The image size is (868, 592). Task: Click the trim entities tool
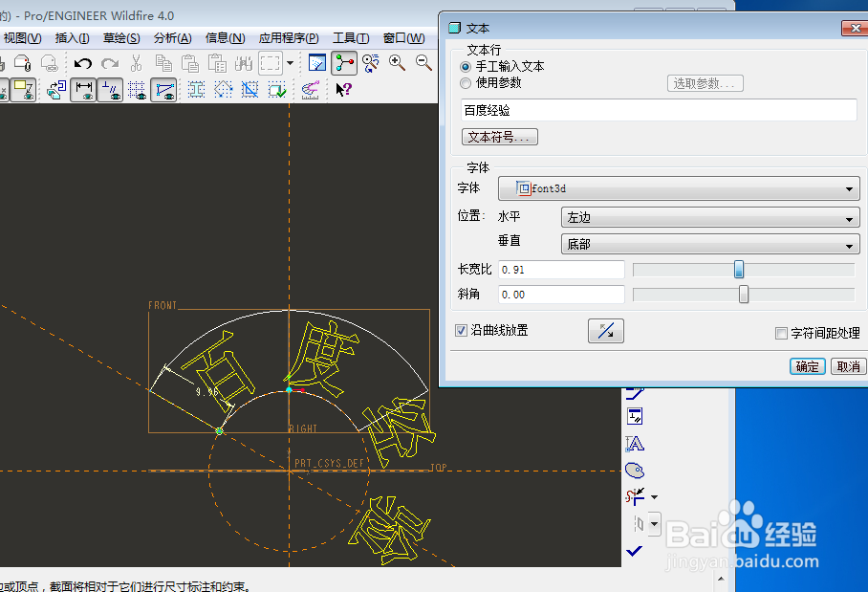635,496
